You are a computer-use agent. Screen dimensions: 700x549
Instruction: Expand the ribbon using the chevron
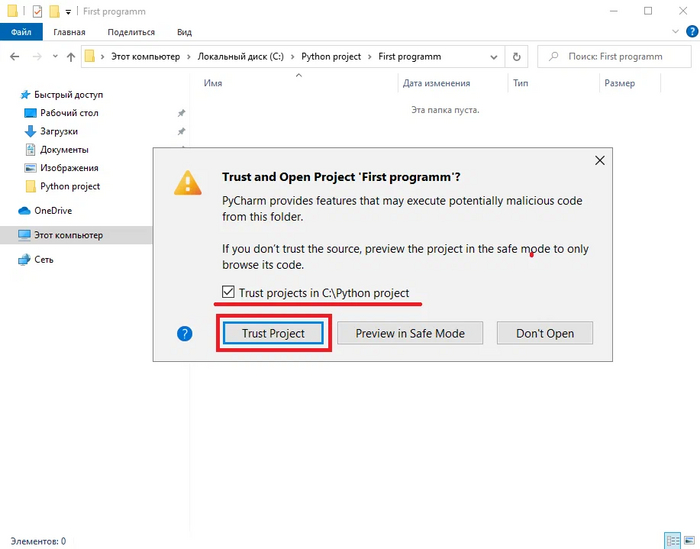coord(675,32)
